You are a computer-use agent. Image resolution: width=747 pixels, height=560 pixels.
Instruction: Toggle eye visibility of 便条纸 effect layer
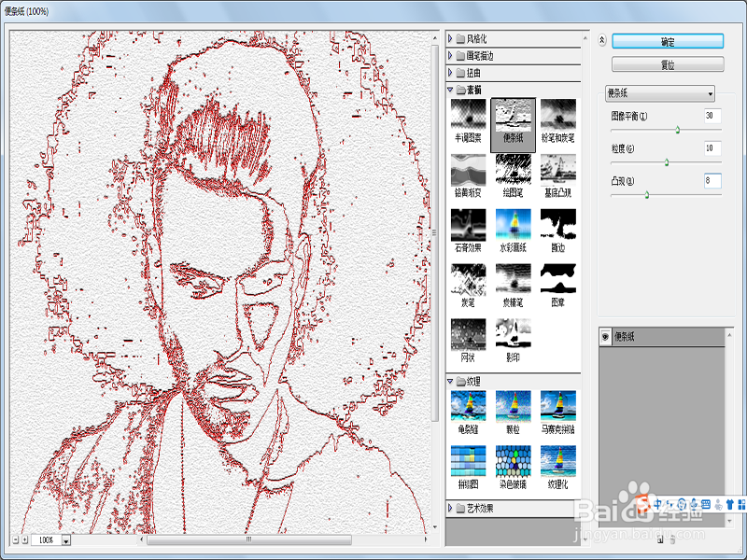[x=605, y=337]
